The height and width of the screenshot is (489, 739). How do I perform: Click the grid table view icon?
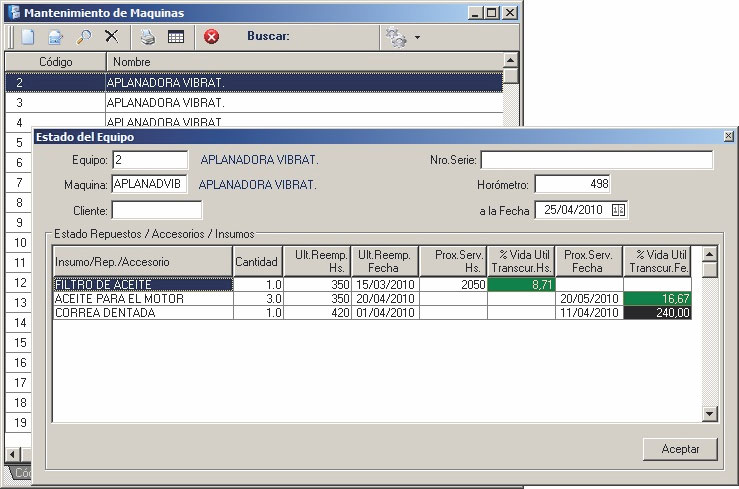pos(176,37)
